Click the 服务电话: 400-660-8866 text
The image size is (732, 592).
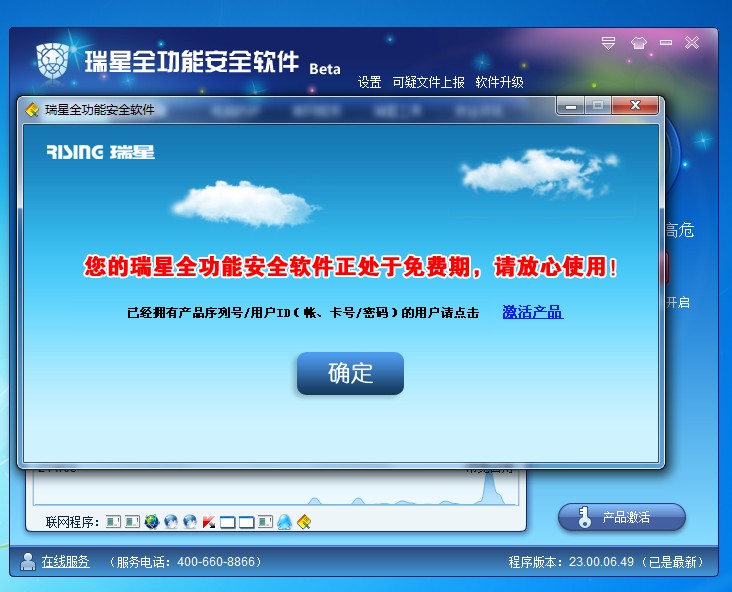pyautogui.click(x=185, y=561)
